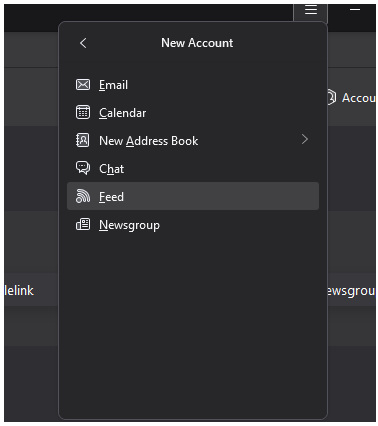Click the calendar grid icon
Viewport: 378px width, 426px height.
point(83,112)
